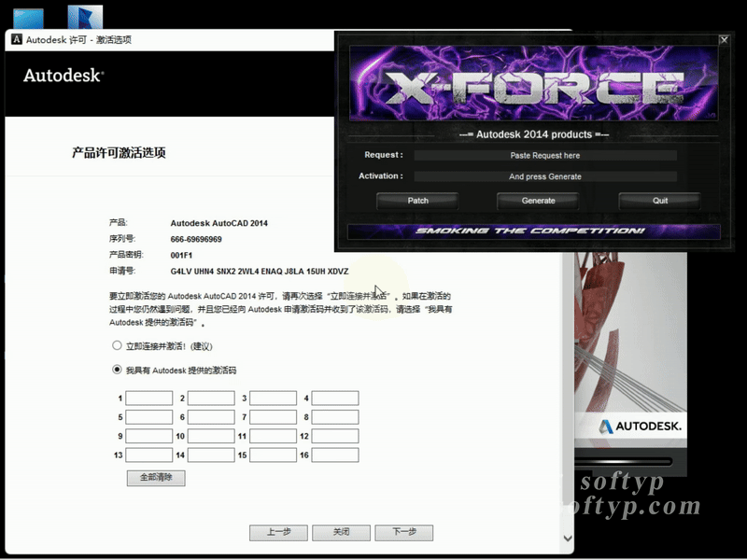Click activation code box number 16
Screen dimensions: 747x560
pyautogui.click(x=335, y=455)
